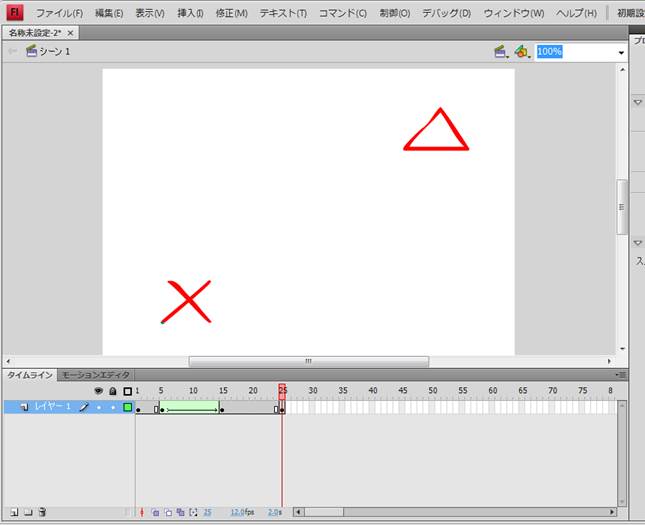
Task: Click the New Folder icon in timeline
Action: (x=27, y=512)
